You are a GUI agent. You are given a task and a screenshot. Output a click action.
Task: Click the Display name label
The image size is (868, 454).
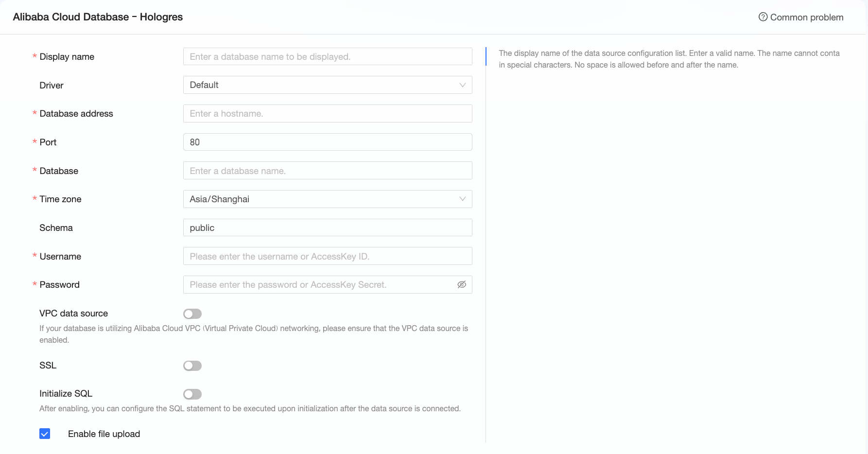pos(67,57)
